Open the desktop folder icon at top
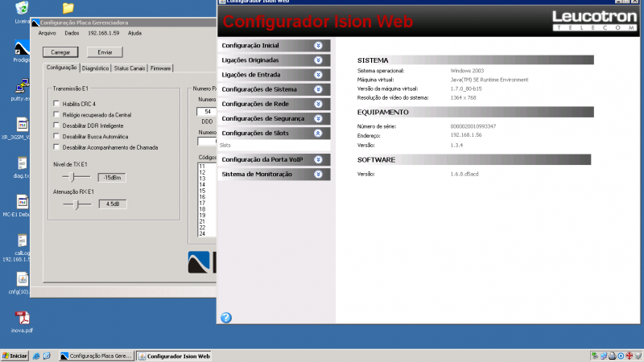The image size is (644, 362). pyautogui.click(x=68, y=8)
